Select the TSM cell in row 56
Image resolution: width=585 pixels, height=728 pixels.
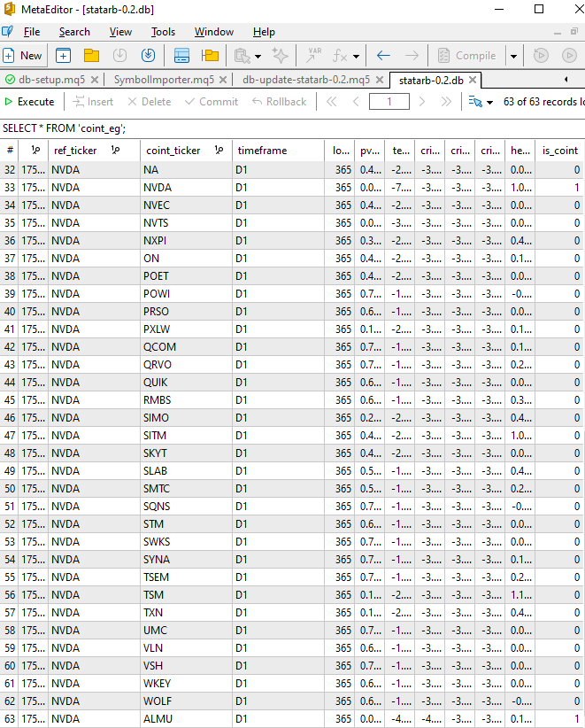[186, 595]
